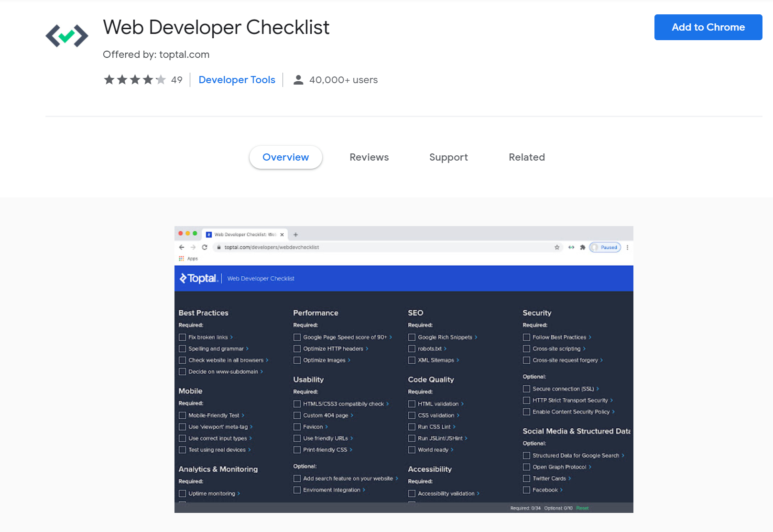Expand the Open Graph Protocol chevron
Screen dimensions: 773x532
[590, 467]
